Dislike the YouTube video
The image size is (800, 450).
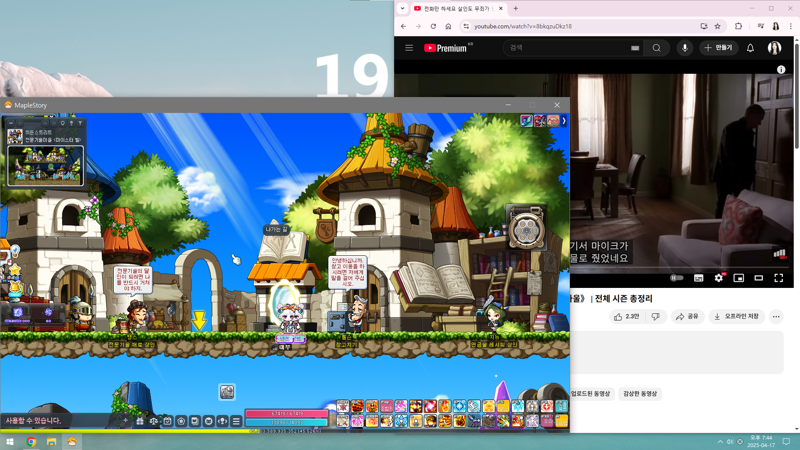pos(656,317)
